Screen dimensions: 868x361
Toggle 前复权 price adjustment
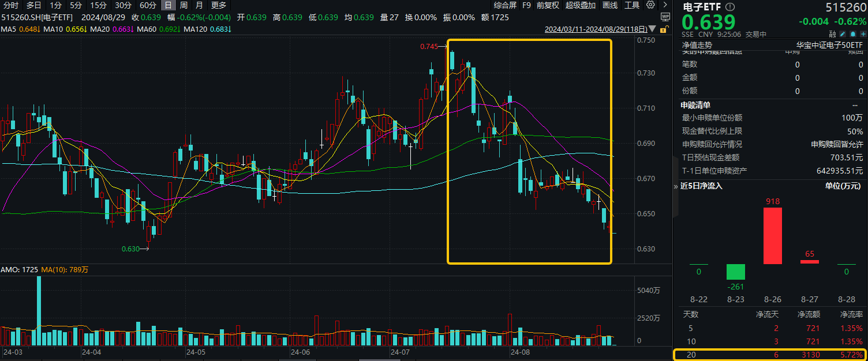[x=548, y=5]
